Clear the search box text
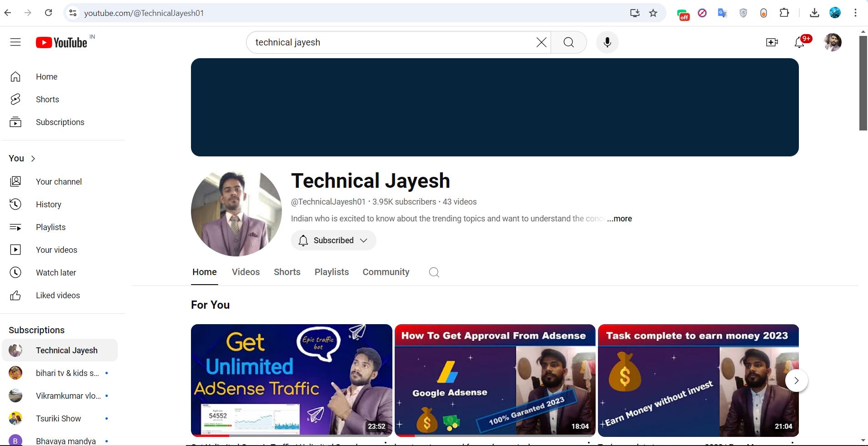The image size is (868, 446). coord(541,42)
